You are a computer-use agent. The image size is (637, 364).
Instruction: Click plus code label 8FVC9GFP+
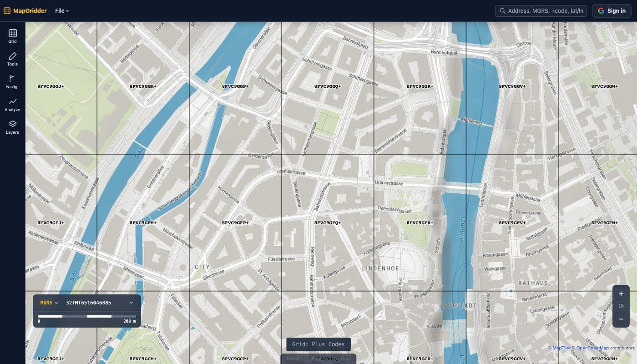coord(235,223)
